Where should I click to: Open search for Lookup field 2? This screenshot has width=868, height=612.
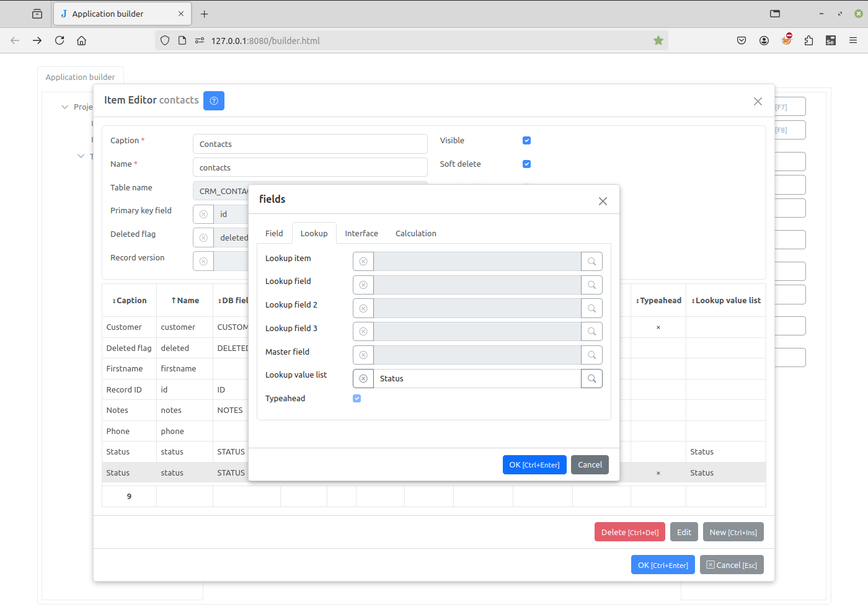point(591,309)
